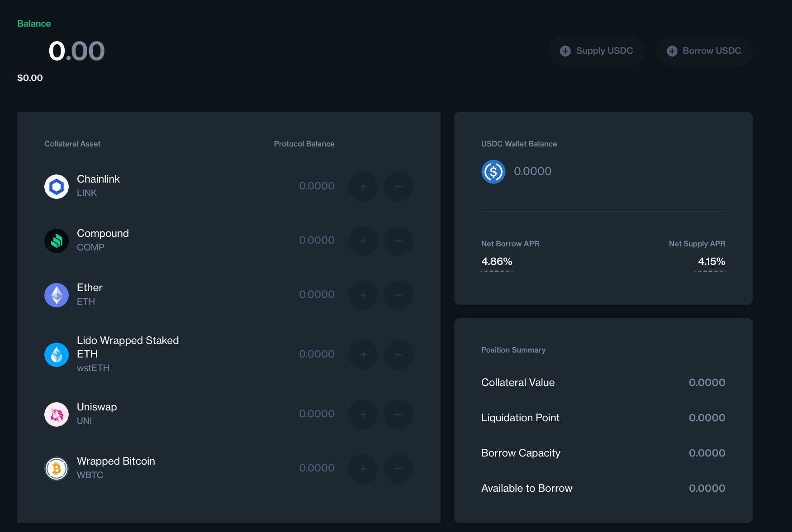Image resolution: width=792 pixels, height=532 pixels.
Task: Click the plus icon inside Borrow USDC
Action: tap(672, 51)
